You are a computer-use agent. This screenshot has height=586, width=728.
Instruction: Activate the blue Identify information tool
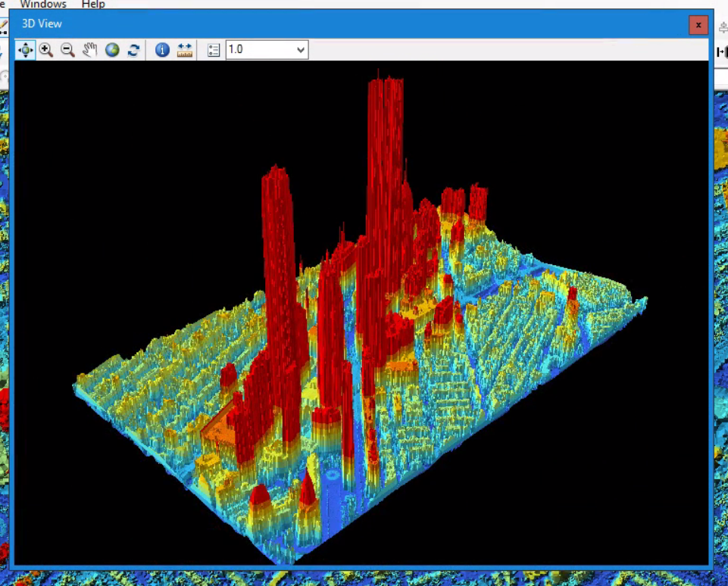[162, 49]
